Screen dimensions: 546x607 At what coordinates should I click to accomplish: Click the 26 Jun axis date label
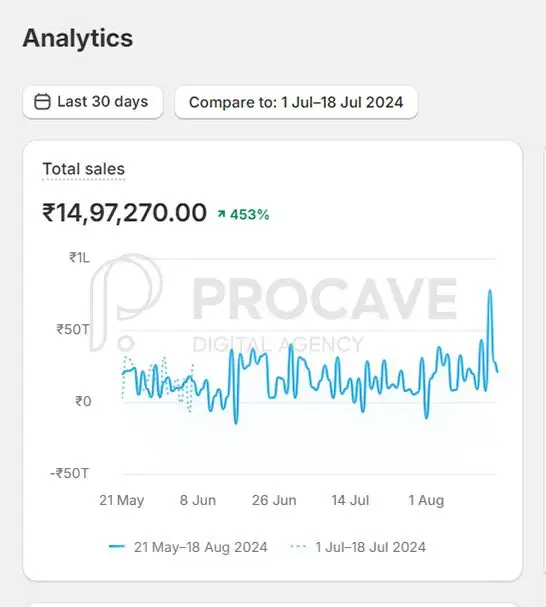click(x=274, y=500)
